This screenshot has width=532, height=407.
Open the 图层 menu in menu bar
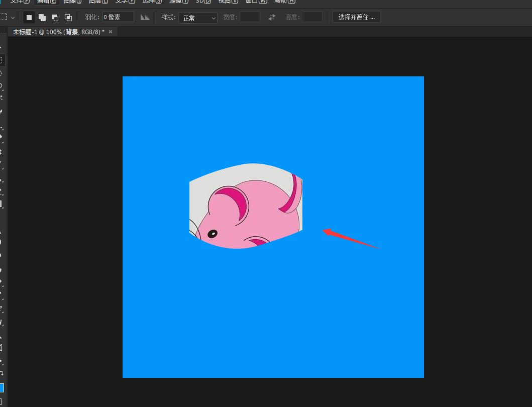coord(98,2)
